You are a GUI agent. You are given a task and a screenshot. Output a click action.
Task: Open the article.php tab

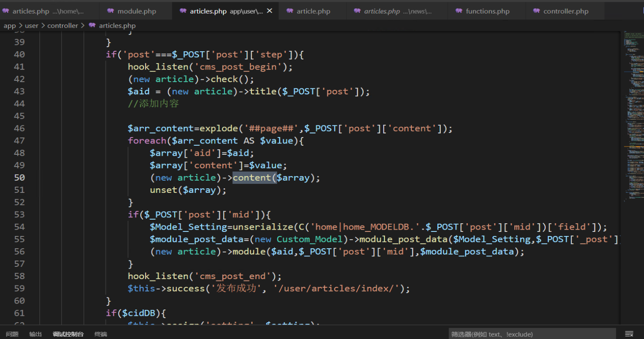(313, 11)
